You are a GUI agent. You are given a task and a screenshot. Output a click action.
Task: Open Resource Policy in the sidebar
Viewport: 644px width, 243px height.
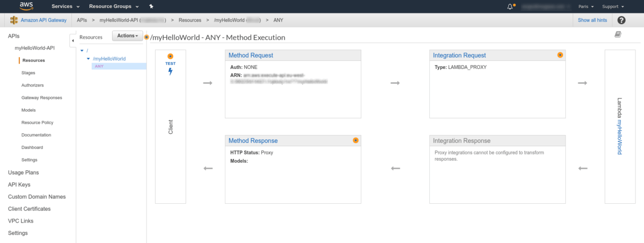coord(38,123)
